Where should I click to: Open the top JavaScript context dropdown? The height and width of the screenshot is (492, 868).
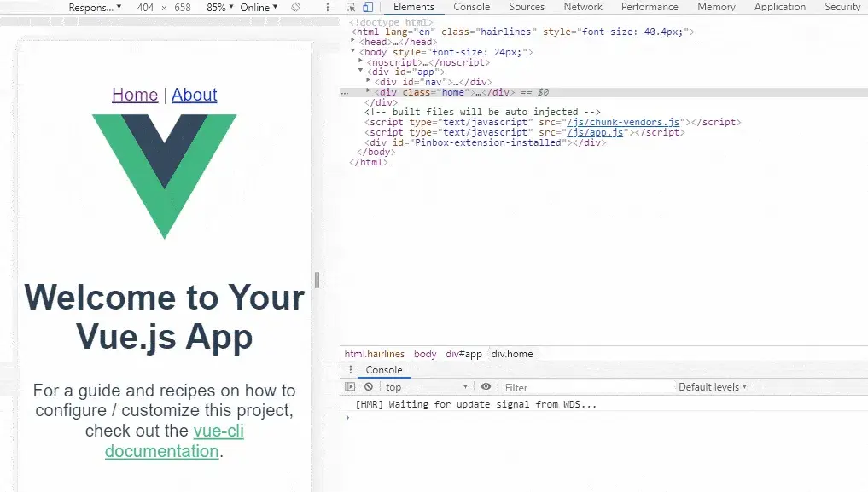426,387
